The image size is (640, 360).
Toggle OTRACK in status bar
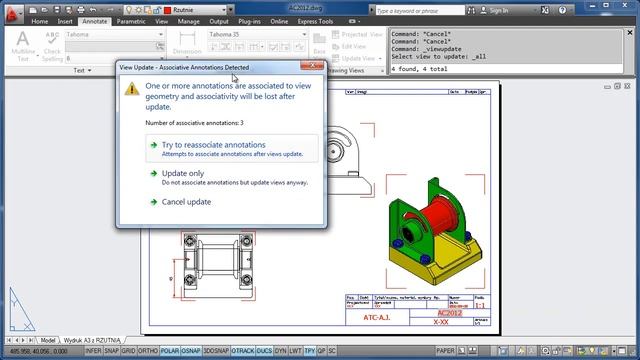[243, 351]
